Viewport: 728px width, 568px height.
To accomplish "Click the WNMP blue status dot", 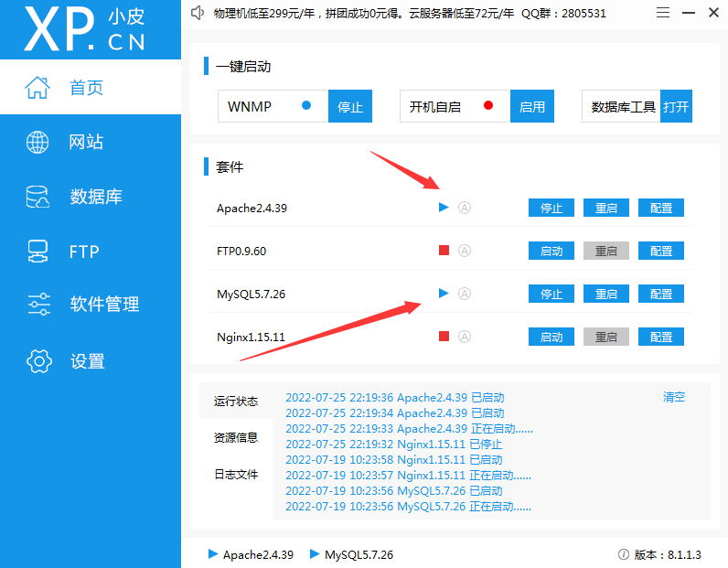I will click(x=306, y=105).
